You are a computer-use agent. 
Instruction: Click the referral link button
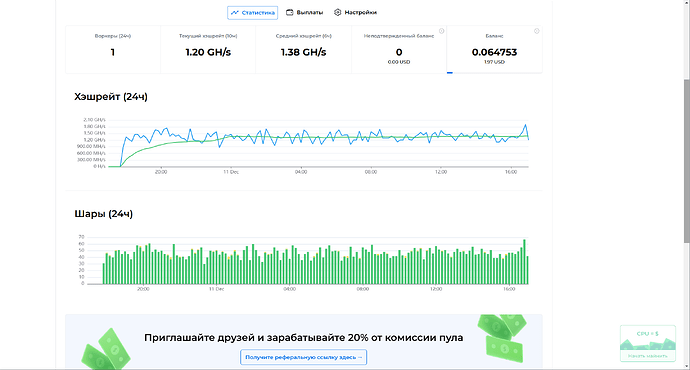[x=304, y=357]
